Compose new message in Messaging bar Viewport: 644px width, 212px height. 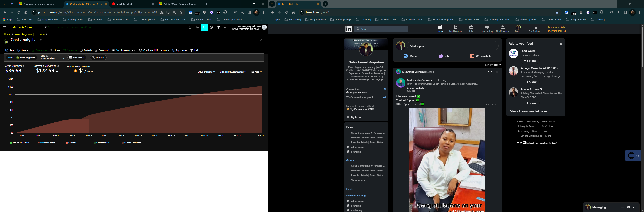point(629,207)
